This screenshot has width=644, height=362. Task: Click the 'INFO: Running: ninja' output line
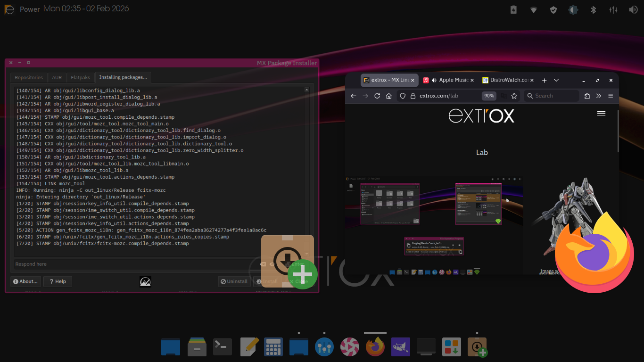(91, 190)
